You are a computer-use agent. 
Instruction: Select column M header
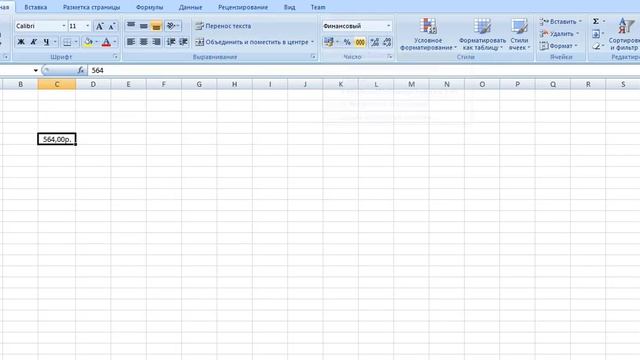[x=411, y=84]
